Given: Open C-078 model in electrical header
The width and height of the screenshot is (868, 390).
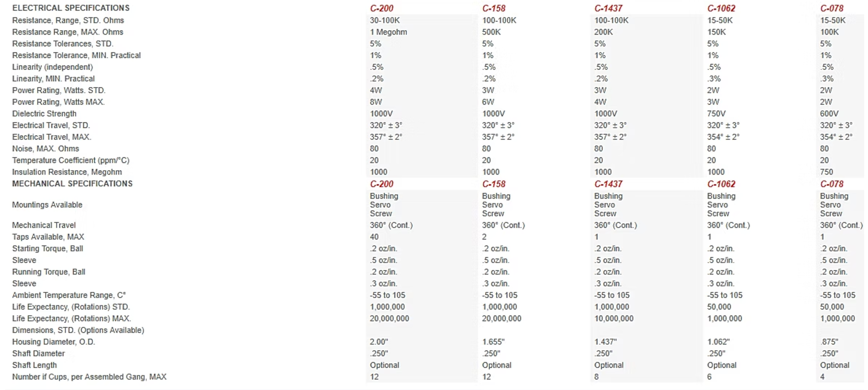Looking at the screenshot, I should click(831, 9).
